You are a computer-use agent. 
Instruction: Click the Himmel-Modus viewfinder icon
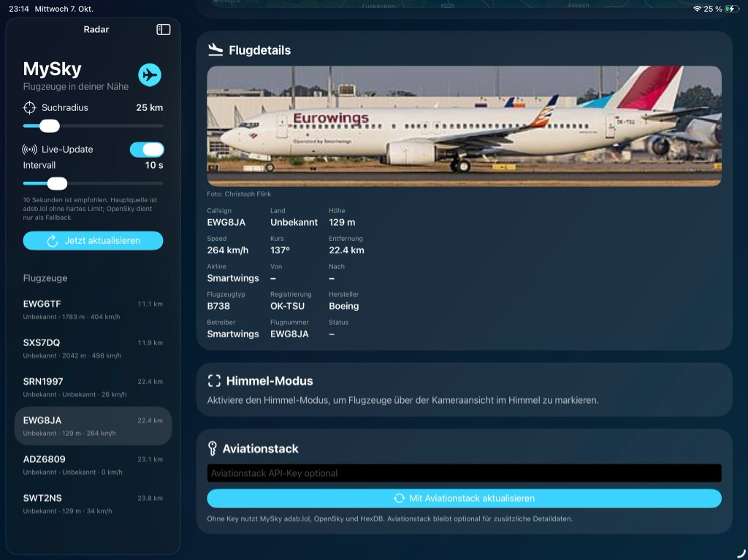coord(214,380)
